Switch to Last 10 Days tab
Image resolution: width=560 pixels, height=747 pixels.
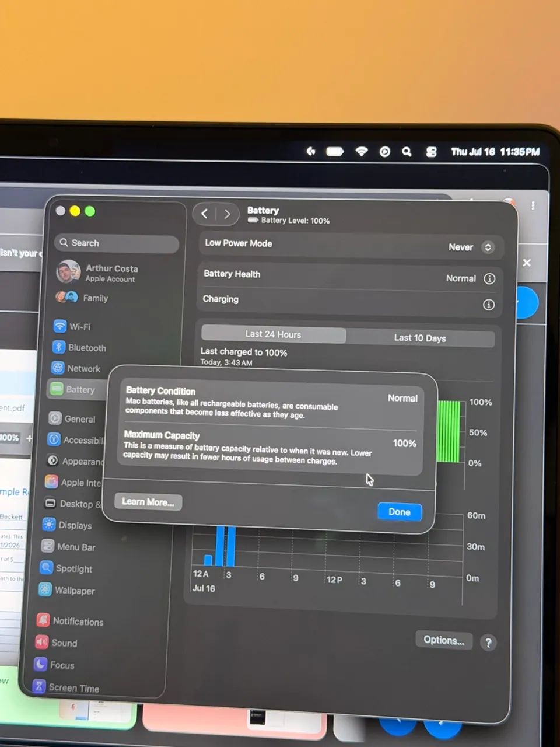point(420,338)
